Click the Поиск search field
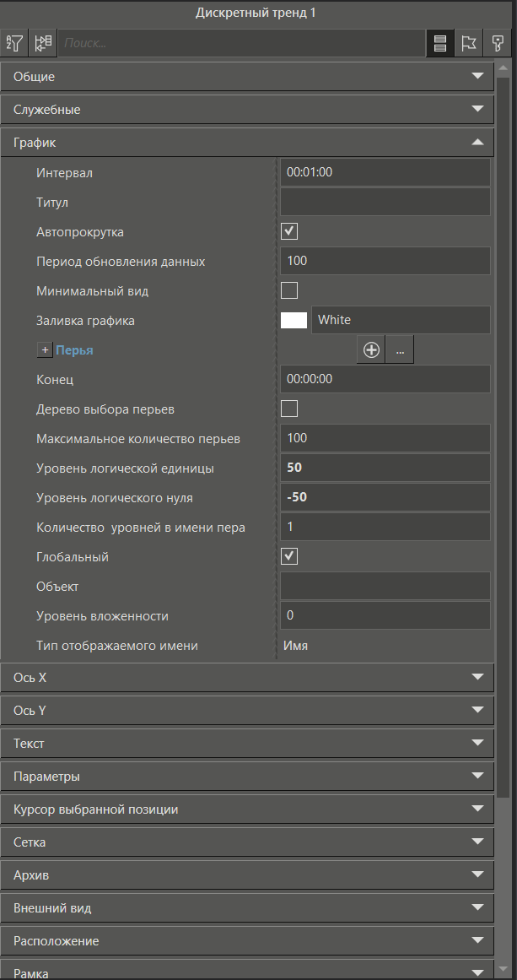The image size is (517, 980). pyautogui.click(x=240, y=43)
